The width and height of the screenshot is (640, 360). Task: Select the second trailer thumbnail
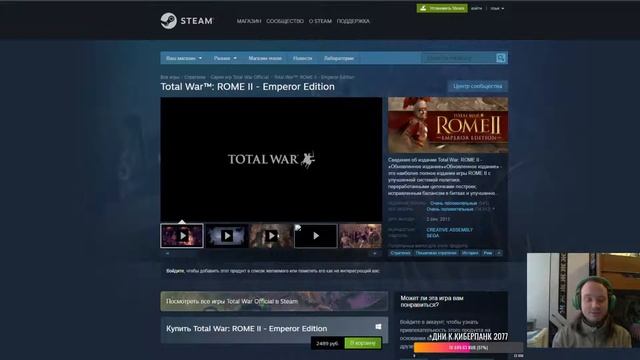(227, 236)
